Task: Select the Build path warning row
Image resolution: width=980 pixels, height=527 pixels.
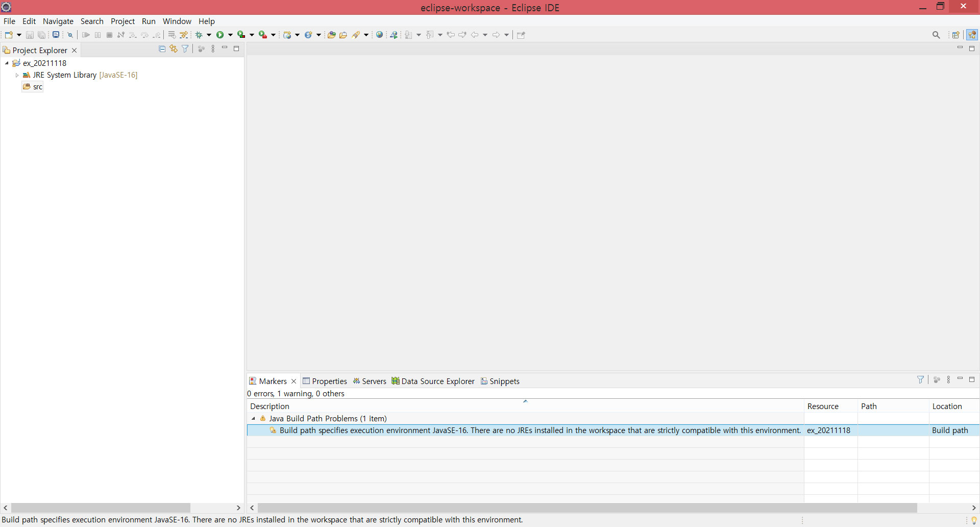Action: (x=613, y=430)
